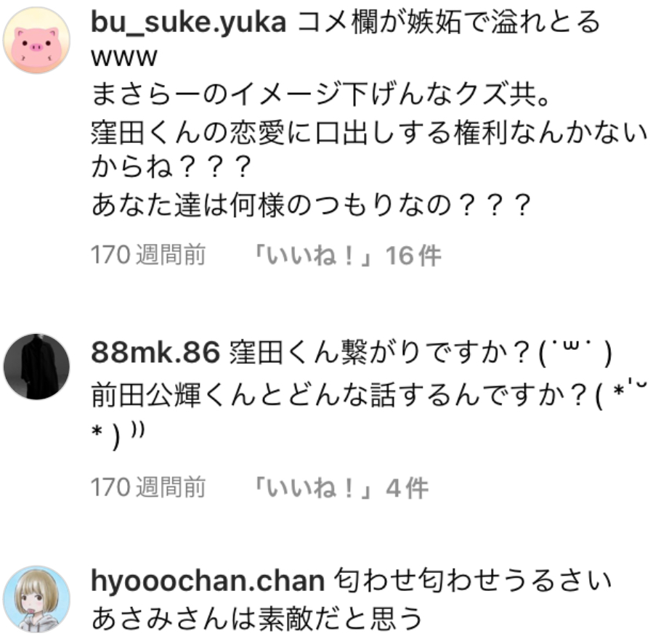Select comment line まさらーのイメージ下げんなクズ共
The height and width of the screenshot is (644, 653).
pos(320,94)
